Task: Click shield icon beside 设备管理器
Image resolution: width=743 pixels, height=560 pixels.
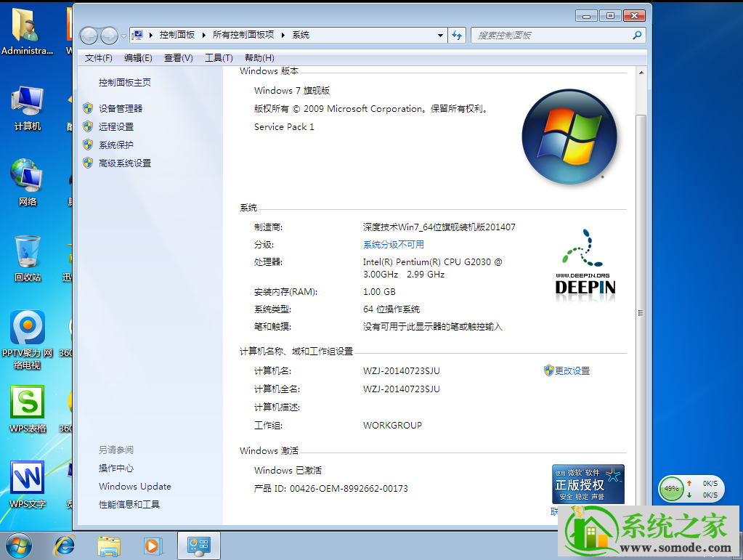Action: pos(88,108)
